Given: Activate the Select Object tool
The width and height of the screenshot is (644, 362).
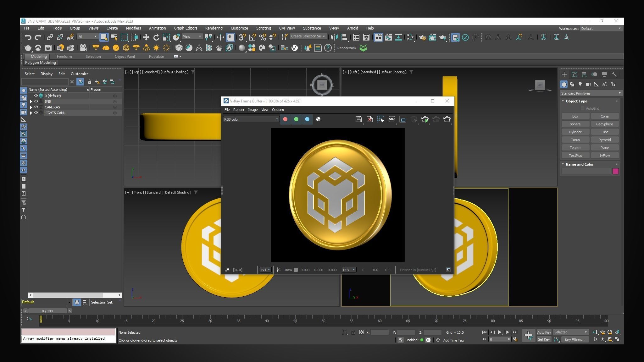Looking at the screenshot, I should (104, 37).
